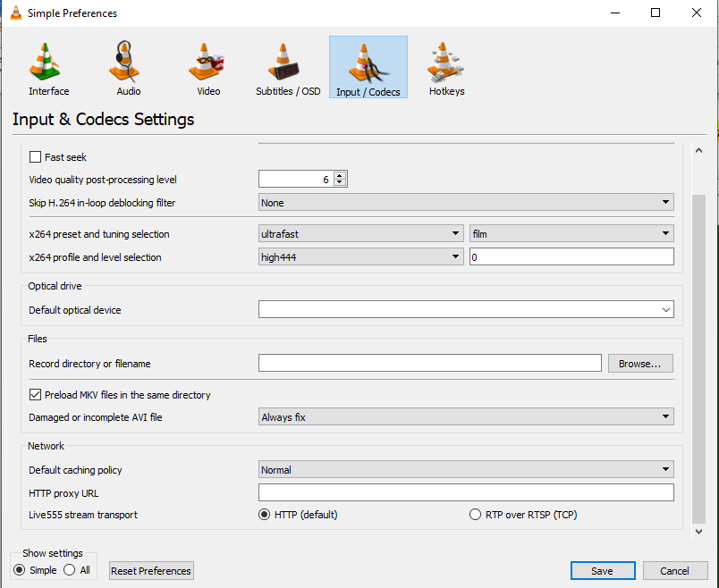Increase video quality post-processing level
The image size is (719, 588).
(341, 176)
